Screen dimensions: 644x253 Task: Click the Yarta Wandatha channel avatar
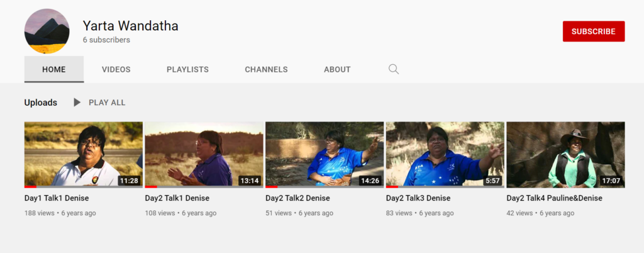tap(47, 31)
